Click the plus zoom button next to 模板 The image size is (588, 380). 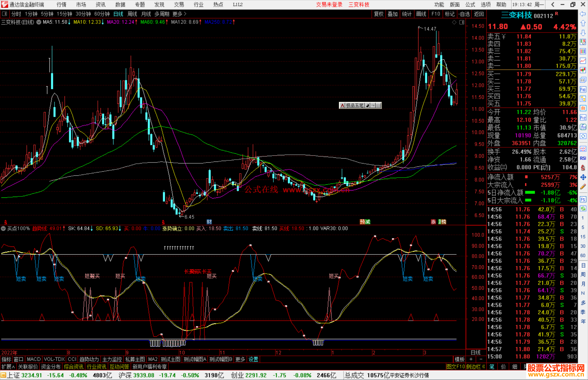coord(471,359)
